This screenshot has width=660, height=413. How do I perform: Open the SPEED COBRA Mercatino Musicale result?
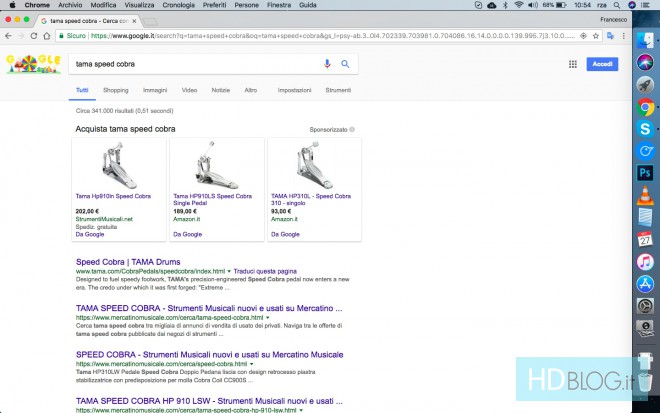pyautogui.click(x=210, y=354)
